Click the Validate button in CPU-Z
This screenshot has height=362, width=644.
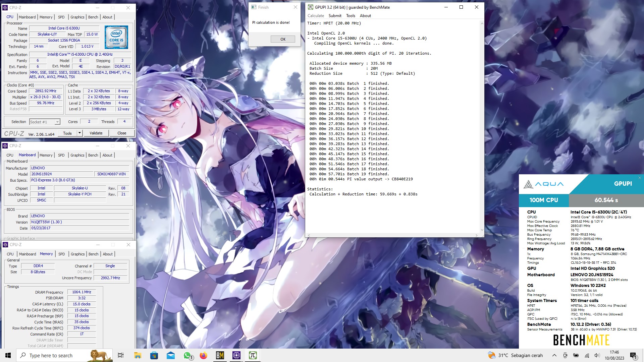coord(96,133)
